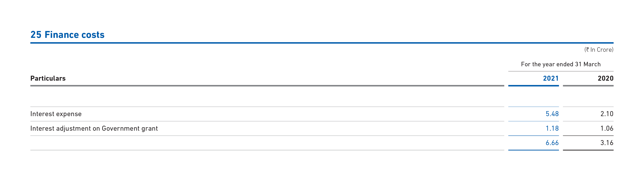Viewport: 644px width, 180px height.
Task: Click the 2020 column header
Action: (605, 78)
